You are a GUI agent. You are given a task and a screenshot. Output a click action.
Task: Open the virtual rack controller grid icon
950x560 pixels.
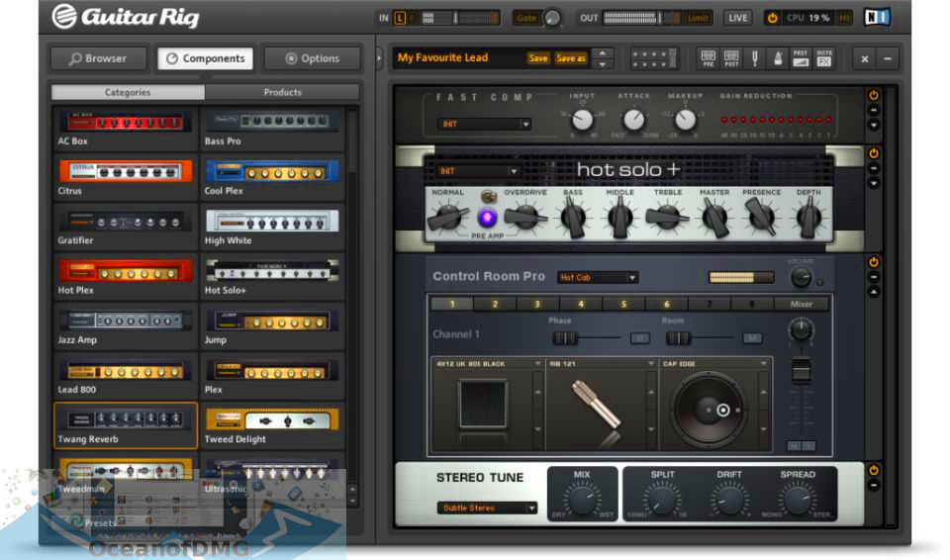click(654, 58)
